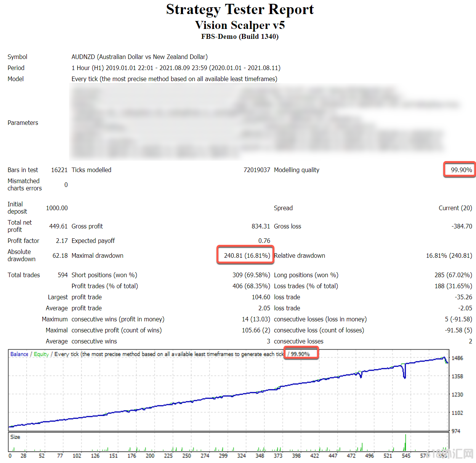Click the Vision Scalper v5 heading

240,25
